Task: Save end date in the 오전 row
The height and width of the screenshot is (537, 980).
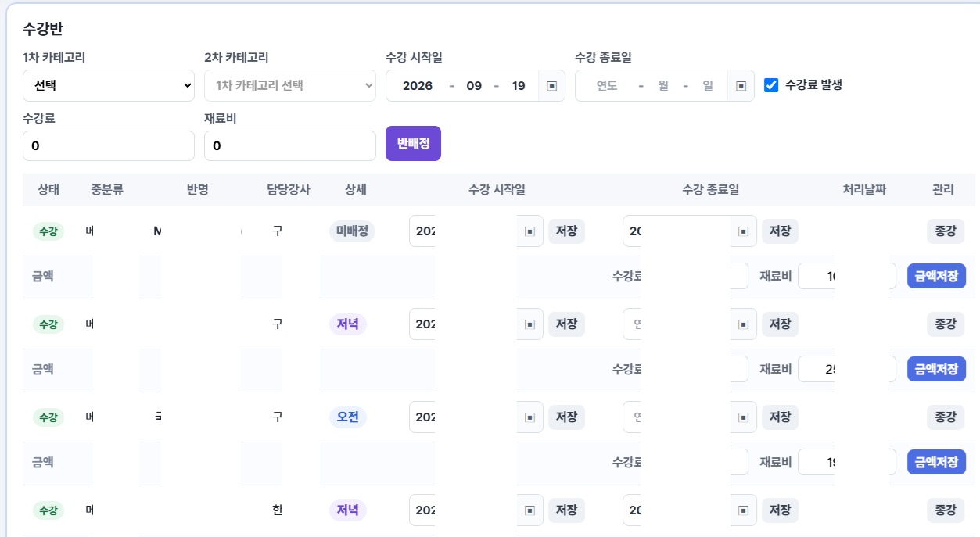Action: [780, 417]
